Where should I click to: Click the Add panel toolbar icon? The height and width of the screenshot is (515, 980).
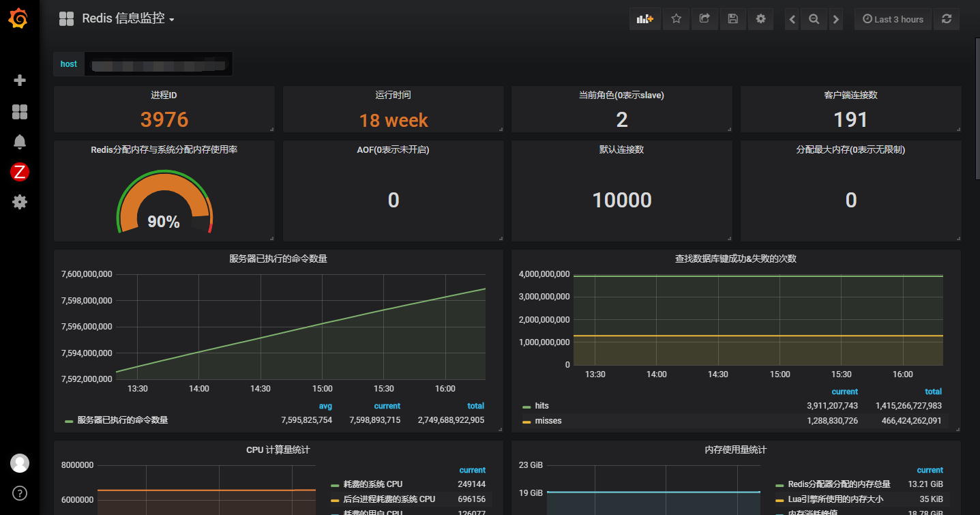click(x=644, y=19)
